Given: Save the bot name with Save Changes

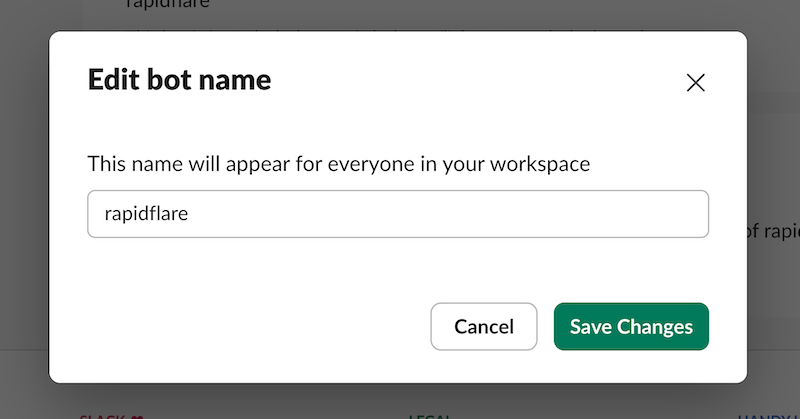Looking at the screenshot, I should pyautogui.click(x=631, y=327).
